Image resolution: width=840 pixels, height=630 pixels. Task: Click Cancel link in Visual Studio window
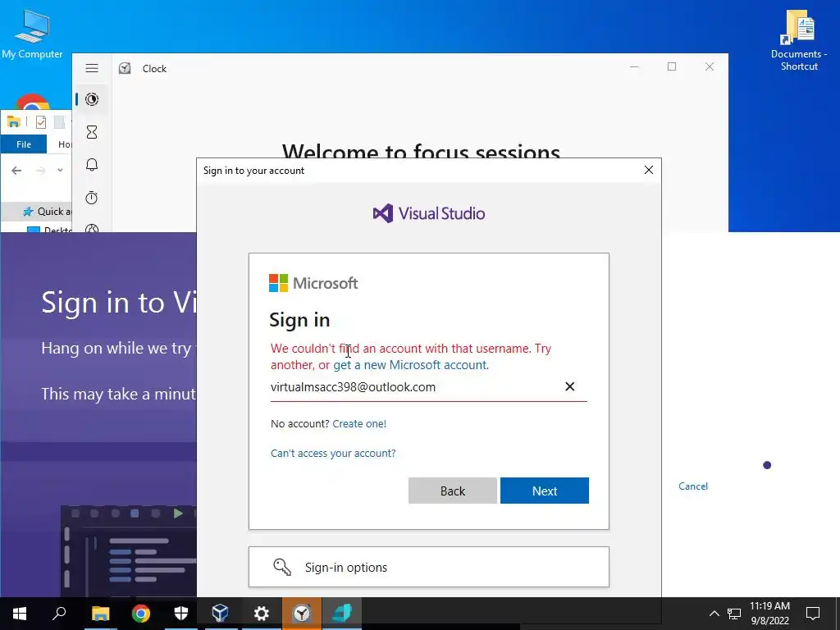693,486
